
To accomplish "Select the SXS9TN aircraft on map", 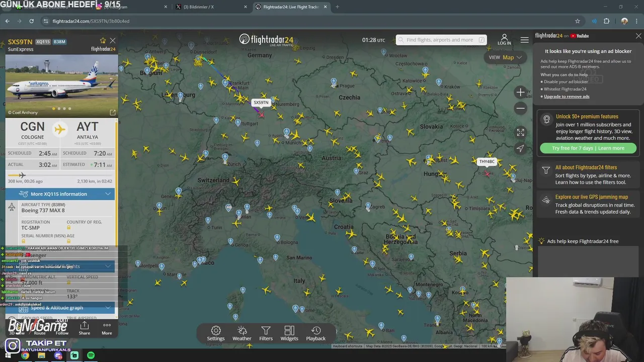I will point(261,114).
